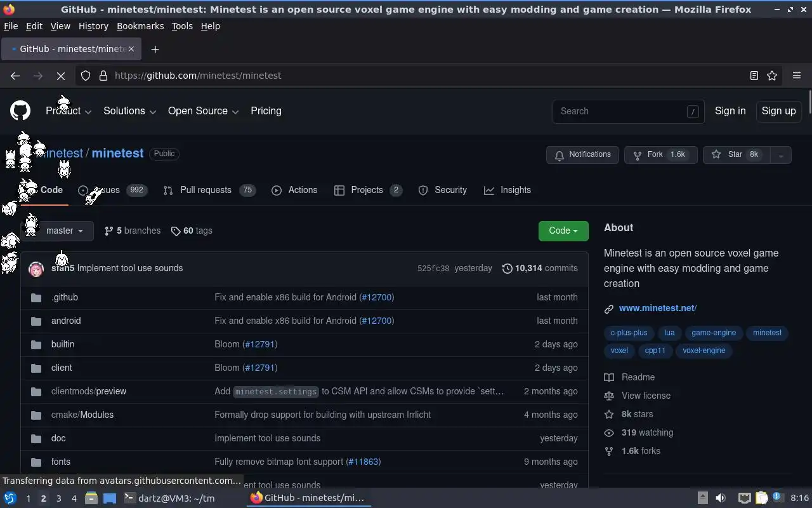Open the green Code dropdown button

coord(563,231)
